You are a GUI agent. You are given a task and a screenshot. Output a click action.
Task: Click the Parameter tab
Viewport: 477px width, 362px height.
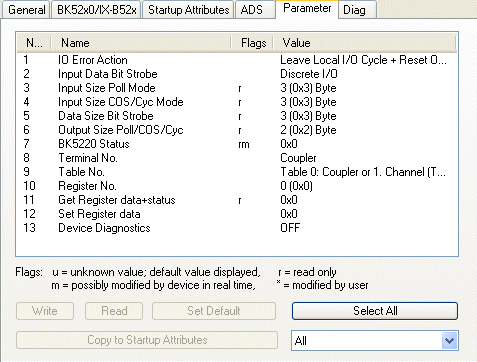307,9
